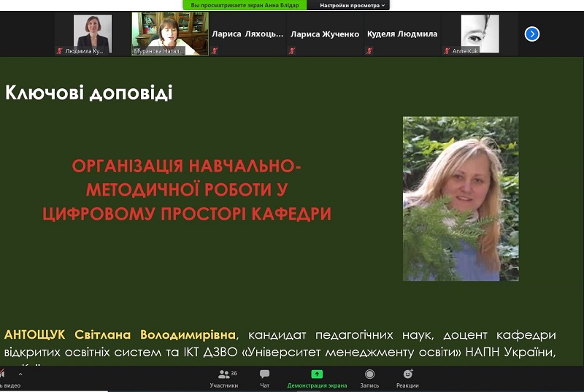Image resolution: width=584 pixels, height=392 pixels.
Task: Click the muted microphone icon on Anne Kuk's tile
Action: click(447, 51)
